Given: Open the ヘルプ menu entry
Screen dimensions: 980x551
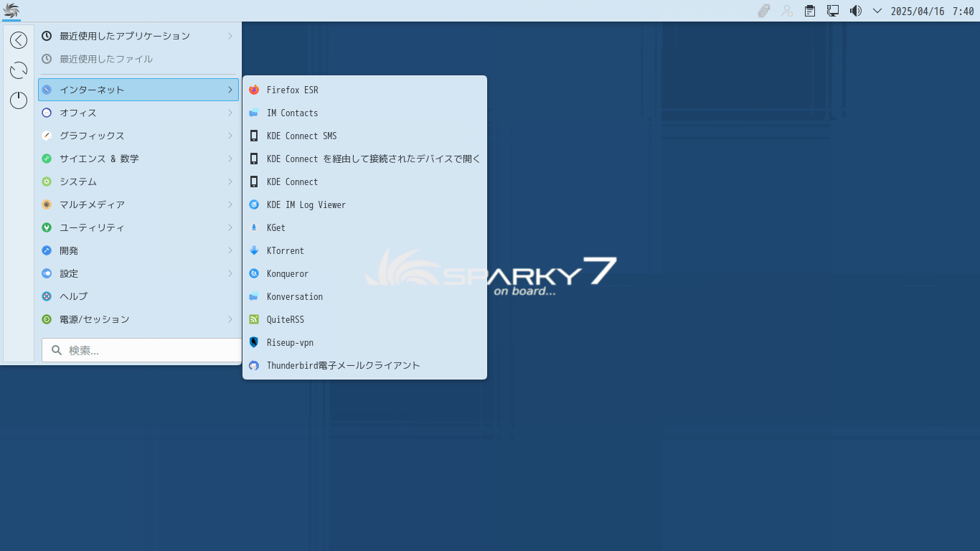Looking at the screenshot, I should 138,296.
